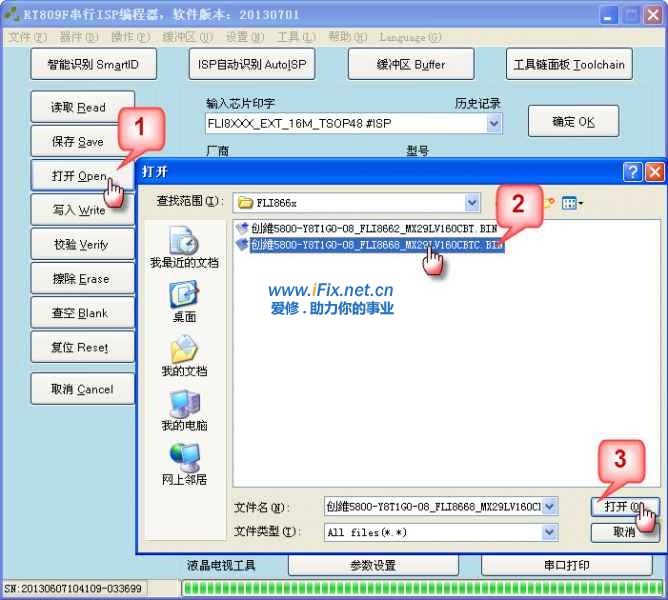Click 读取 Read button
The height and width of the screenshot is (600, 668).
click(x=82, y=107)
